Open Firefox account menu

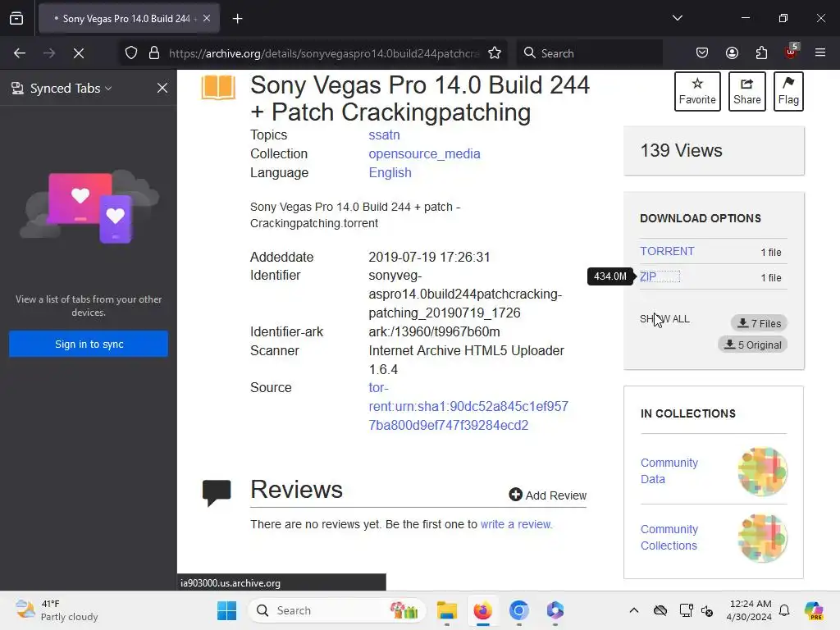(732, 53)
